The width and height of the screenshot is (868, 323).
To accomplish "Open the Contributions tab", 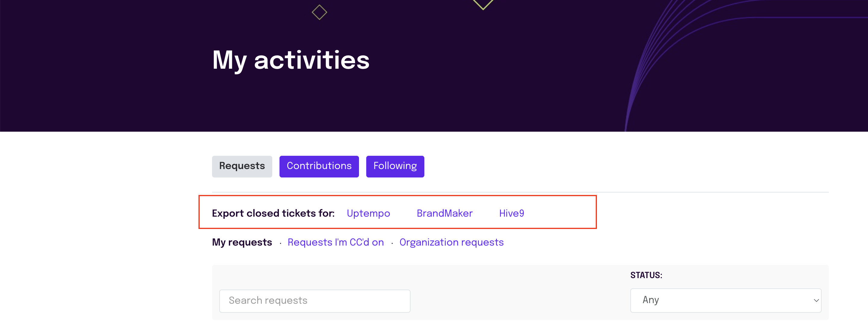I will (x=319, y=166).
